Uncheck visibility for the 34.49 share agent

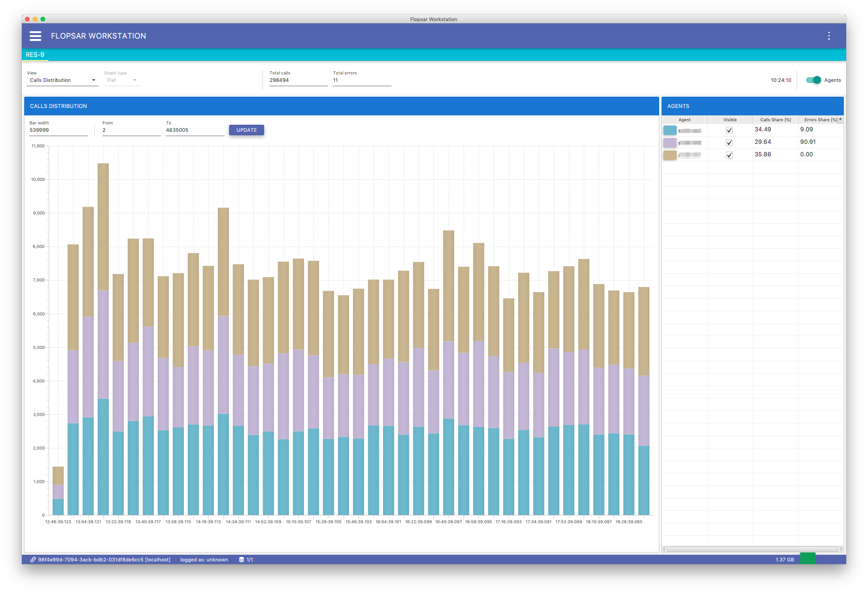729,130
